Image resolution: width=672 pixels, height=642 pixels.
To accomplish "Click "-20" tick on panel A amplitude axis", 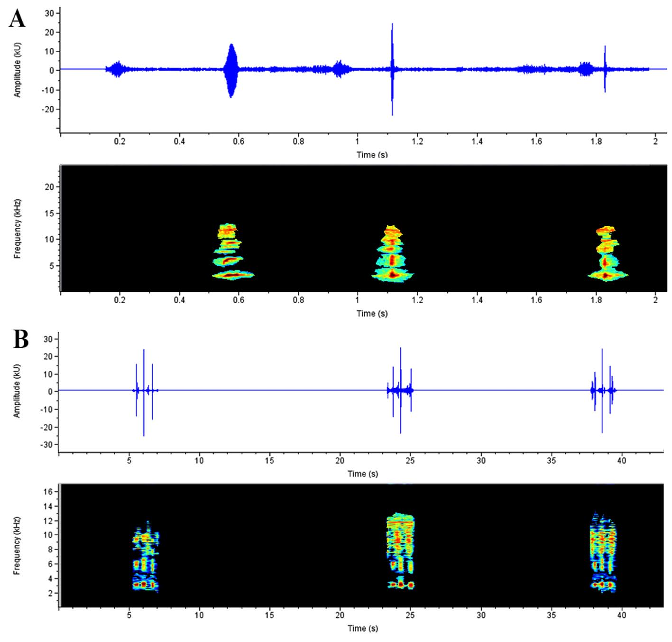I will click(x=48, y=109).
